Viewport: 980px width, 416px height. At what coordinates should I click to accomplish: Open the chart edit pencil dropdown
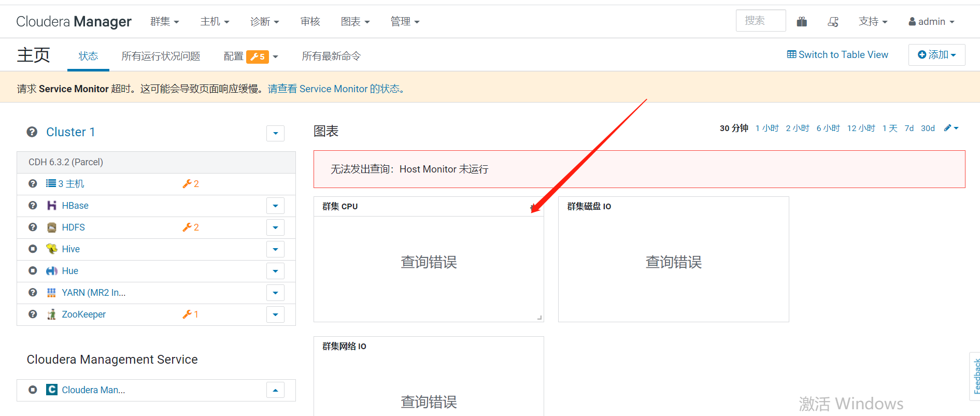[951, 128]
